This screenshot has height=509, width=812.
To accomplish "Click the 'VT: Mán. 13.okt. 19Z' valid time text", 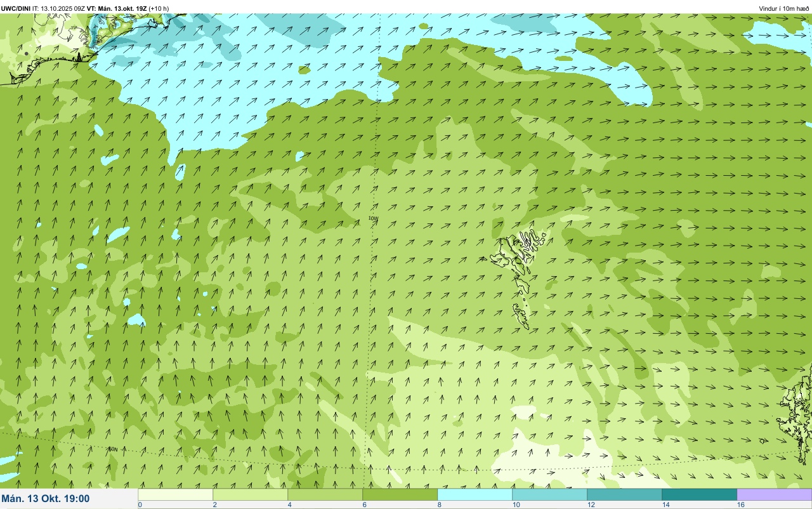I will tap(117, 8).
